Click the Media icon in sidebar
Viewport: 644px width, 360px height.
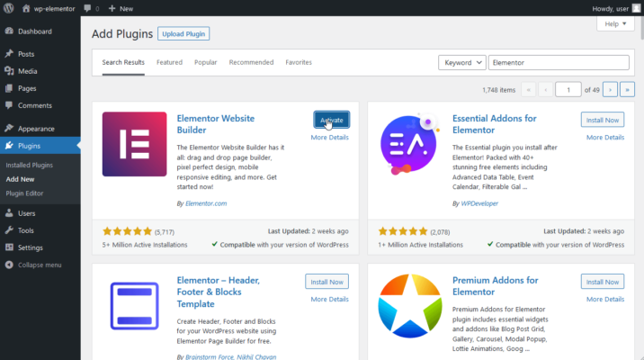pyautogui.click(x=9, y=71)
